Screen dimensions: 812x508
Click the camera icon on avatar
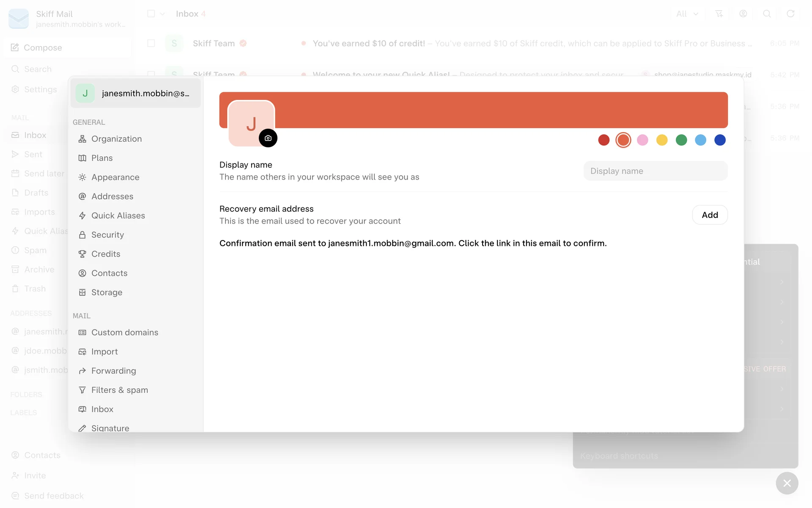(x=268, y=138)
